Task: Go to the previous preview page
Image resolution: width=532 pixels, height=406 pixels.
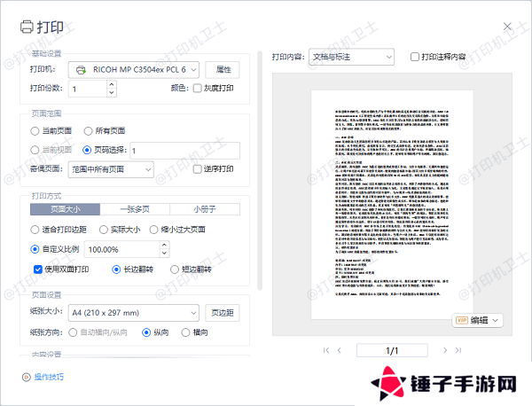Action: [340, 350]
